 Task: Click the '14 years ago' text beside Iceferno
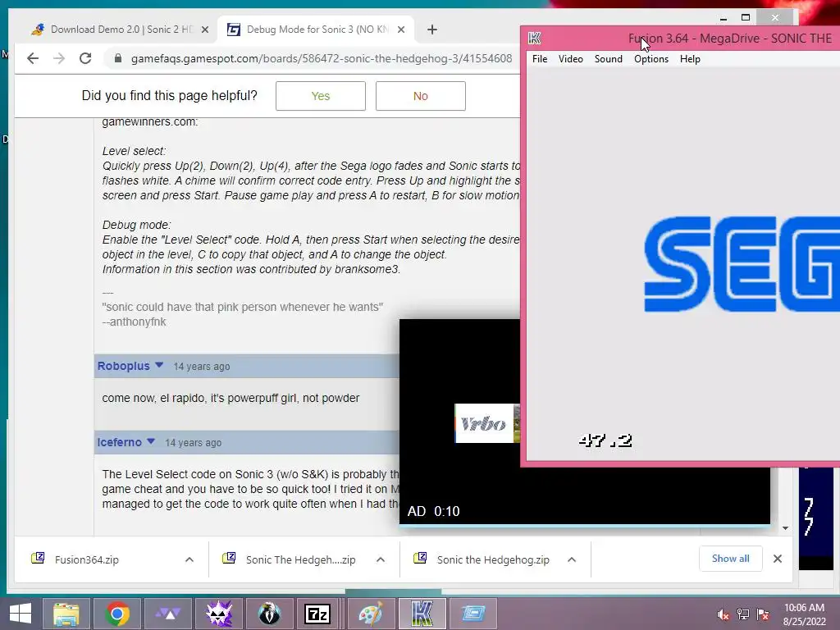tap(194, 442)
